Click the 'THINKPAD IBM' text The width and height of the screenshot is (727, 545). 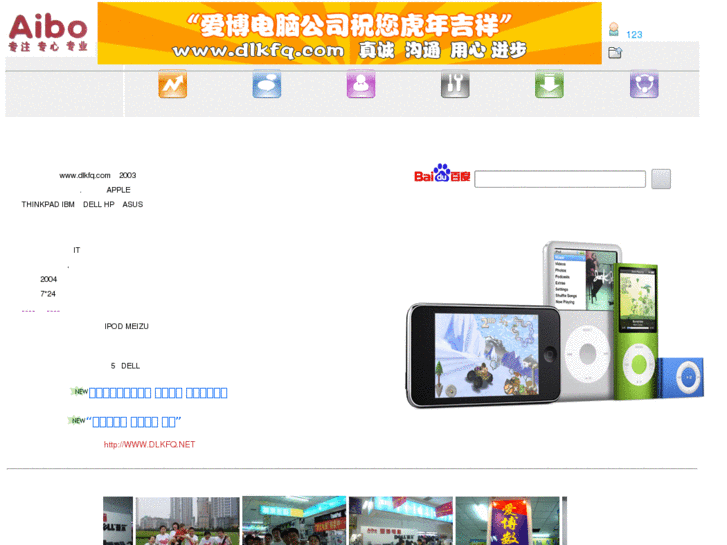[x=48, y=204]
